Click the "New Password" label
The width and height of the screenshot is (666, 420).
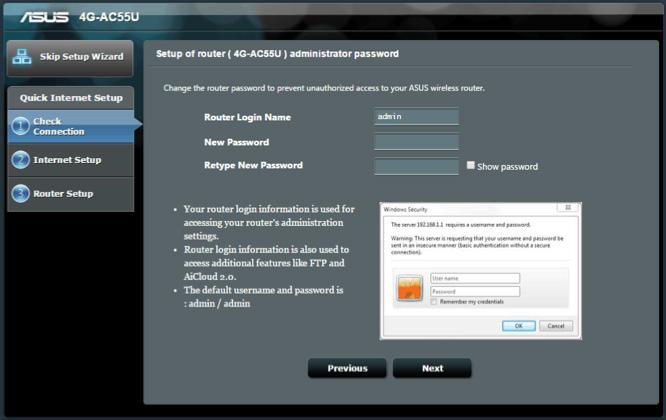click(237, 142)
